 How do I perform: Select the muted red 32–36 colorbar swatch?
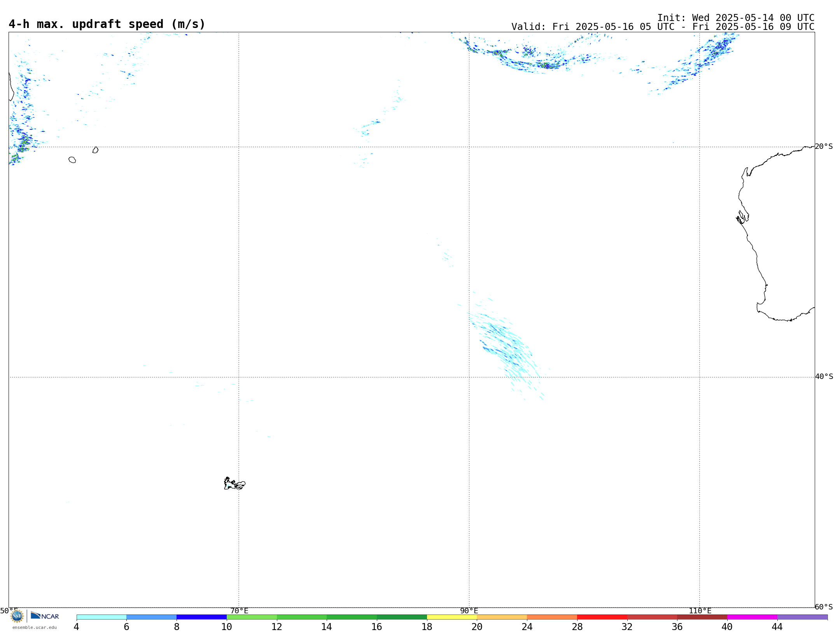(x=652, y=617)
